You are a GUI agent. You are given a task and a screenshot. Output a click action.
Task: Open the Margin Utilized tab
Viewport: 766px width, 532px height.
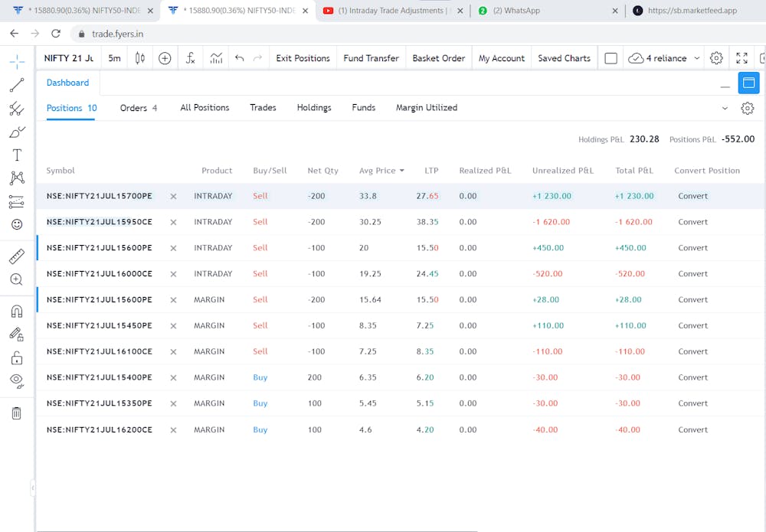[426, 108]
